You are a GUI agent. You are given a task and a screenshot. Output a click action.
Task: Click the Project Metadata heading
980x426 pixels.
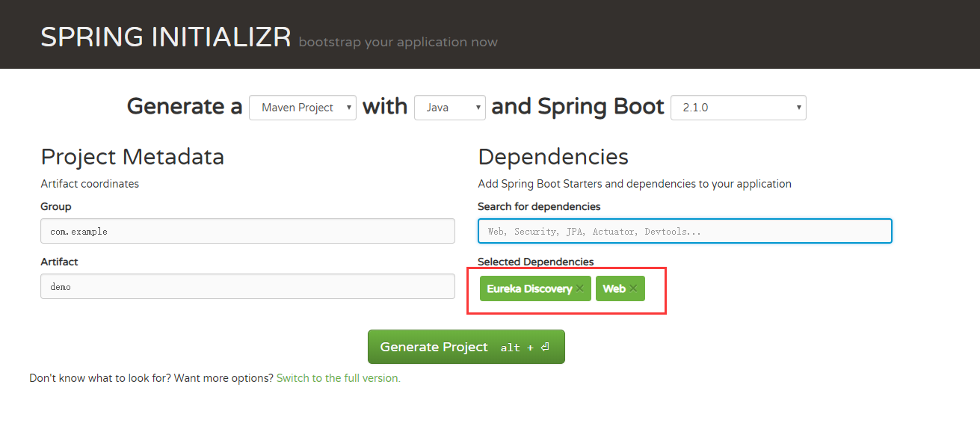[132, 157]
